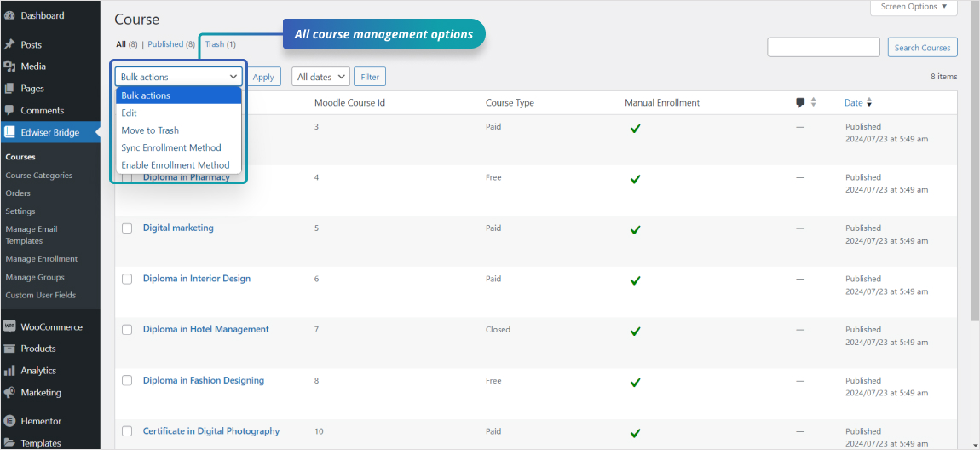Expand the Screen Options panel

pyautogui.click(x=914, y=7)
